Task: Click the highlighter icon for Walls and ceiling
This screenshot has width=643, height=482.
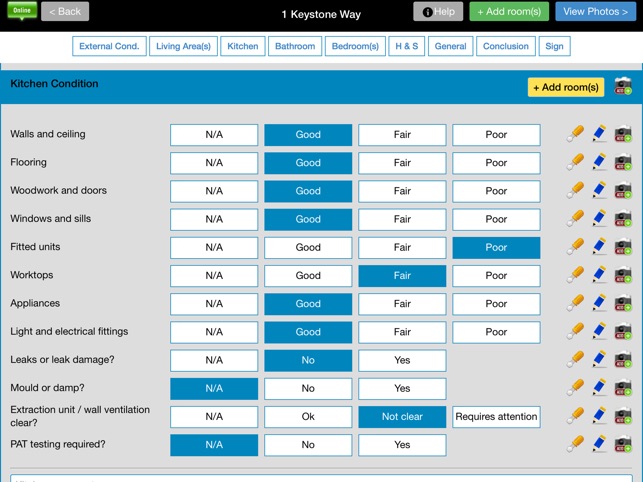Action: 575,134
